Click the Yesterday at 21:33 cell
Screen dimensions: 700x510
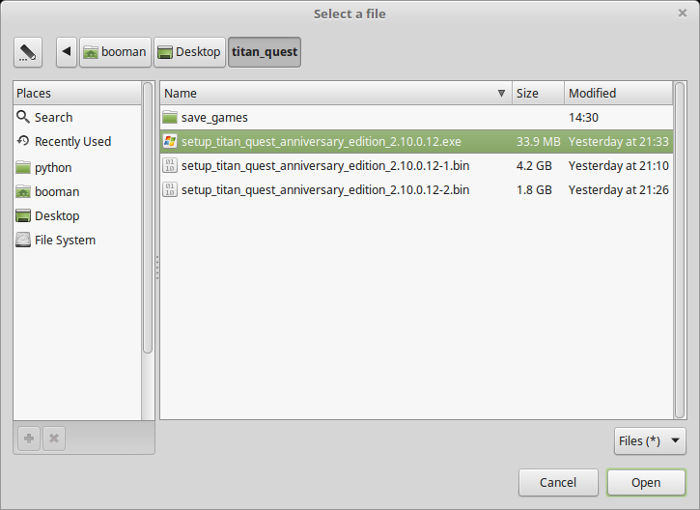tap(618, 142)
